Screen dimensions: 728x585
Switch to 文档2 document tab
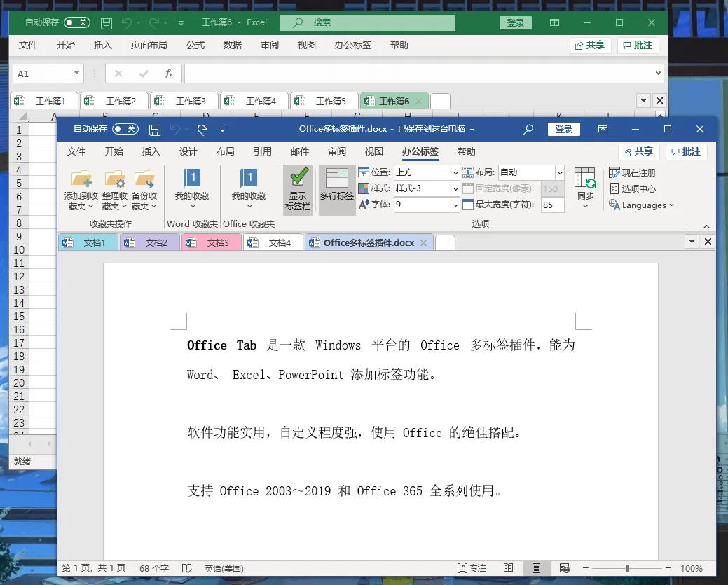(150, 242)
